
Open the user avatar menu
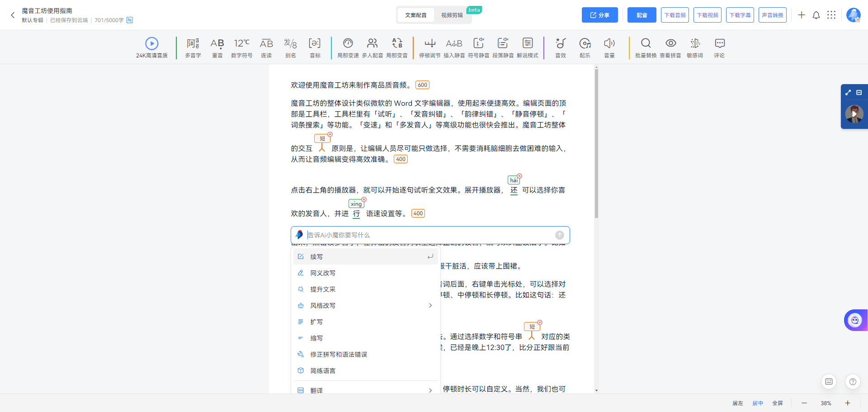click(854, 15)
